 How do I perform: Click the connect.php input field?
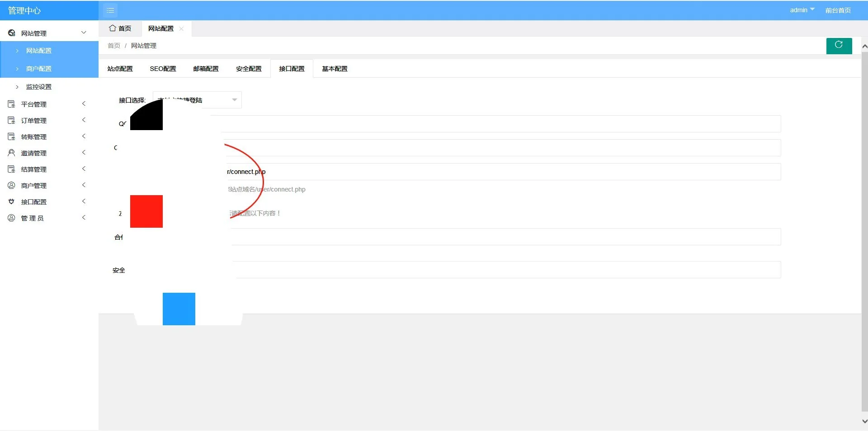(x=497, y=172)
